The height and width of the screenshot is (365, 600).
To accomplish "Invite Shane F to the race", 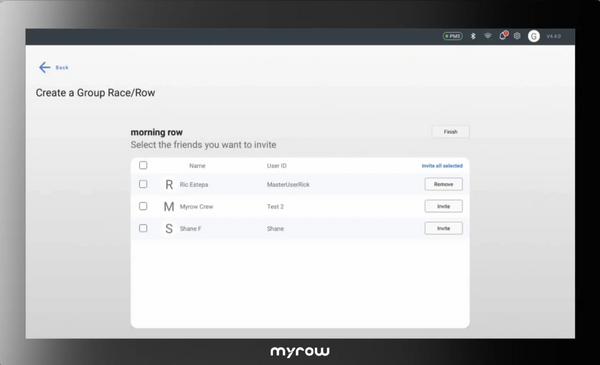I will (443, 228).
